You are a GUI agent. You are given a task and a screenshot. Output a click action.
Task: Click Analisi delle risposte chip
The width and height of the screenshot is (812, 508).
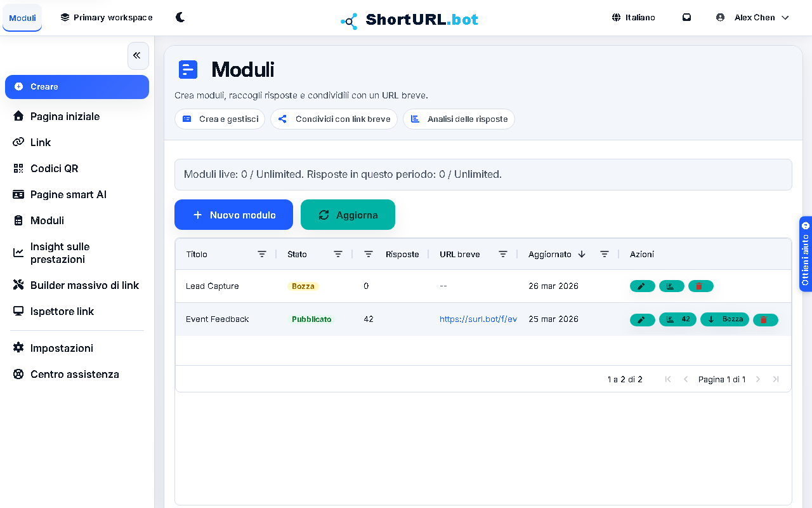pos(459,119)
